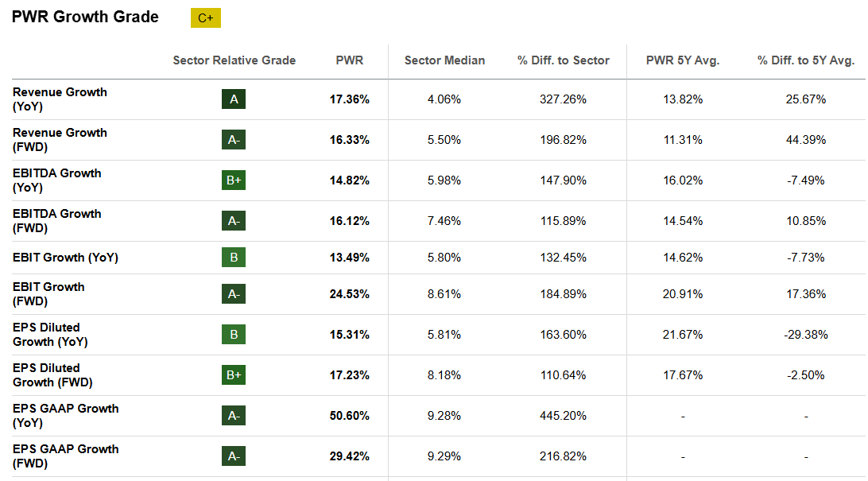868x481 pixels.
Task: Click the % Diff. to Sector column header
Action: pos(563,60)
